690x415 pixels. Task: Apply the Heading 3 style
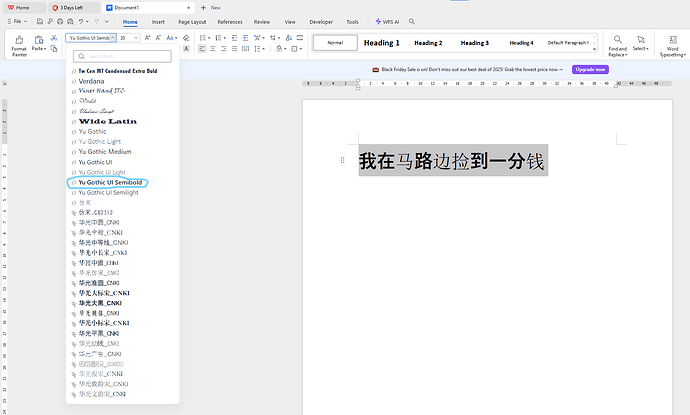click(474, 43)
